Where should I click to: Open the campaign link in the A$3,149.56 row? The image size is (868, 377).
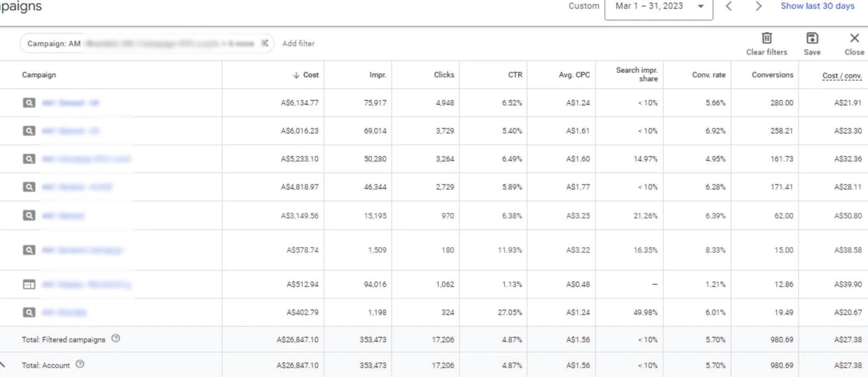pyautogui.click(x=63, y=216)
